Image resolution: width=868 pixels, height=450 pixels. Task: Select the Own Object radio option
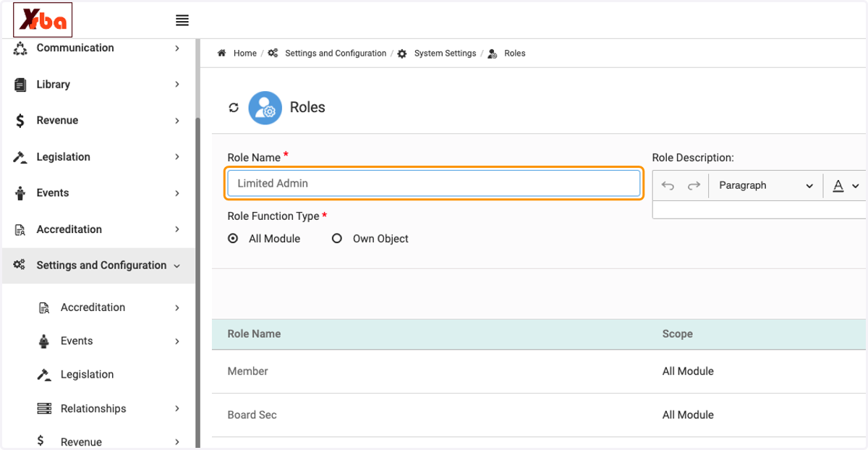pos(336,239)
